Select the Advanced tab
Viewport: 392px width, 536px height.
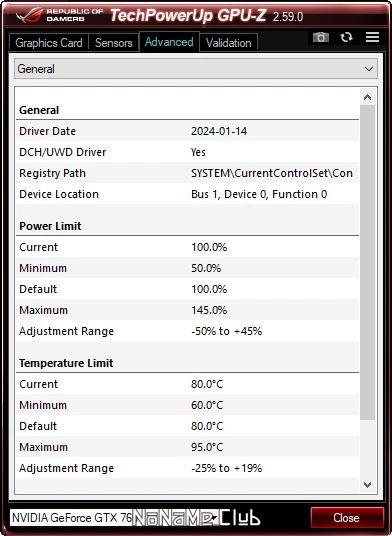pyautogui.click(x=169, y=42)
